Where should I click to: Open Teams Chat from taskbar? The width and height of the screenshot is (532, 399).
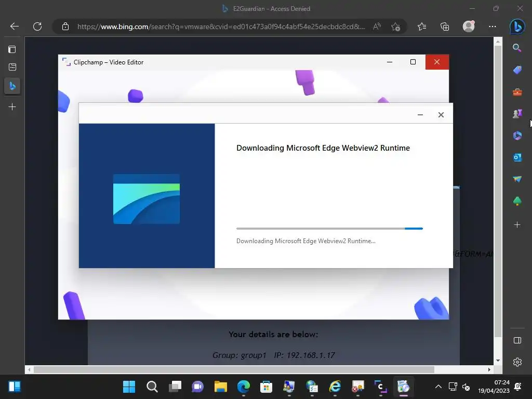click(197, 387)
